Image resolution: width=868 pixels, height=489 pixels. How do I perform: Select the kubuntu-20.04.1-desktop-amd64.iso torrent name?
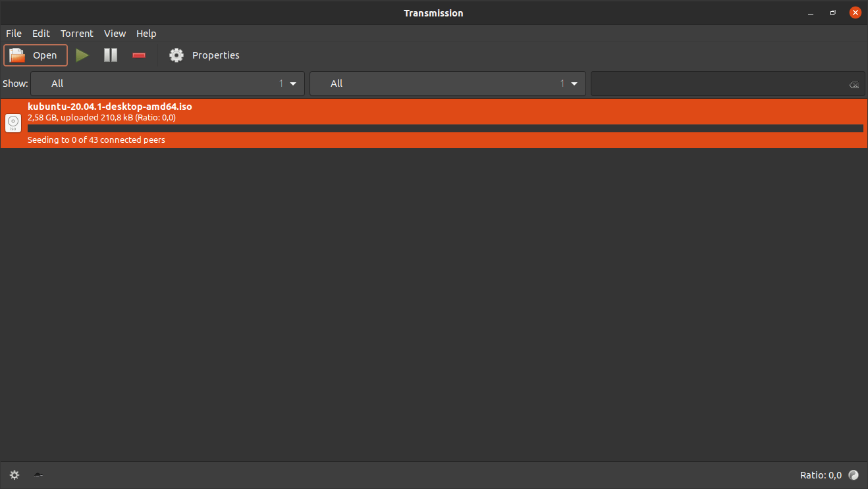point(110,107)
